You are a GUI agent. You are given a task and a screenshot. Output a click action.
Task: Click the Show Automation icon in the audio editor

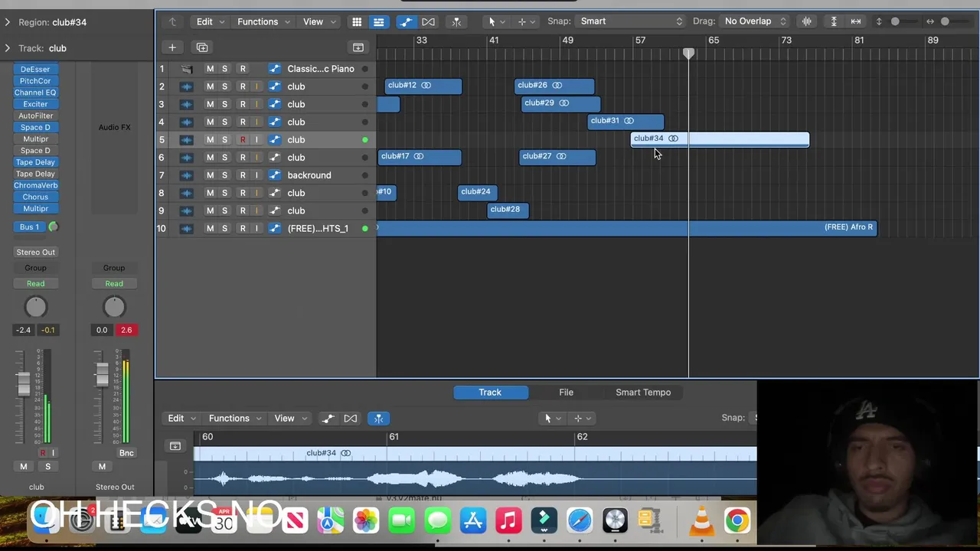coord(328,418)
